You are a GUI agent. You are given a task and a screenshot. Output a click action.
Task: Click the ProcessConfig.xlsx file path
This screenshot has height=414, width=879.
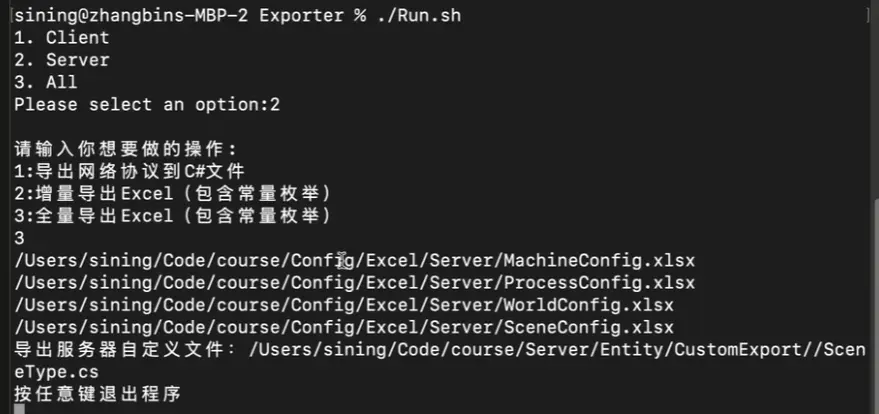pos(355,283)
